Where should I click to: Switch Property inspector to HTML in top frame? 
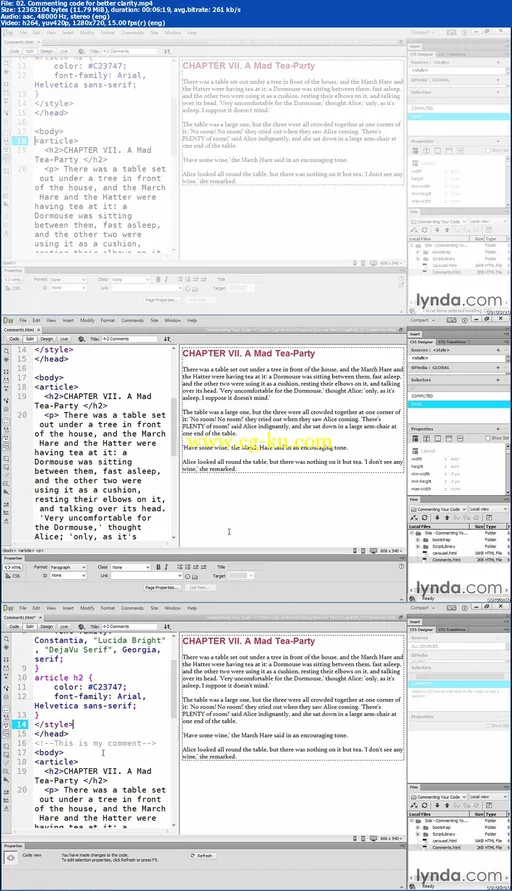click(13, 280)
